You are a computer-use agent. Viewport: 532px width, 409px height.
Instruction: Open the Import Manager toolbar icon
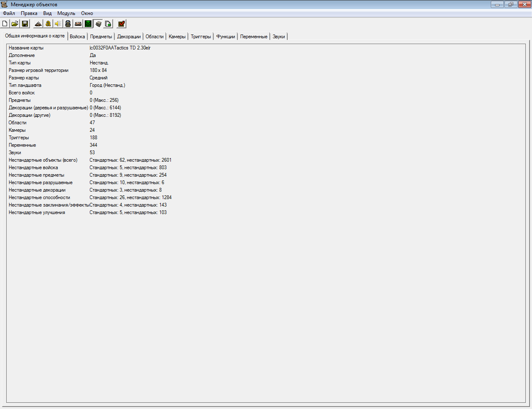[x=108, y=24]
